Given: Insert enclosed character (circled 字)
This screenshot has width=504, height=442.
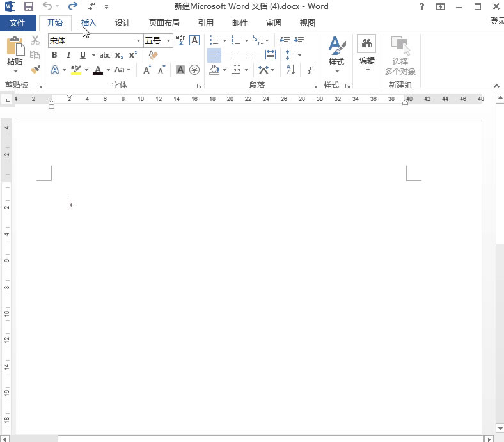Looking at the screenshot, I should [x=194, y=70].
